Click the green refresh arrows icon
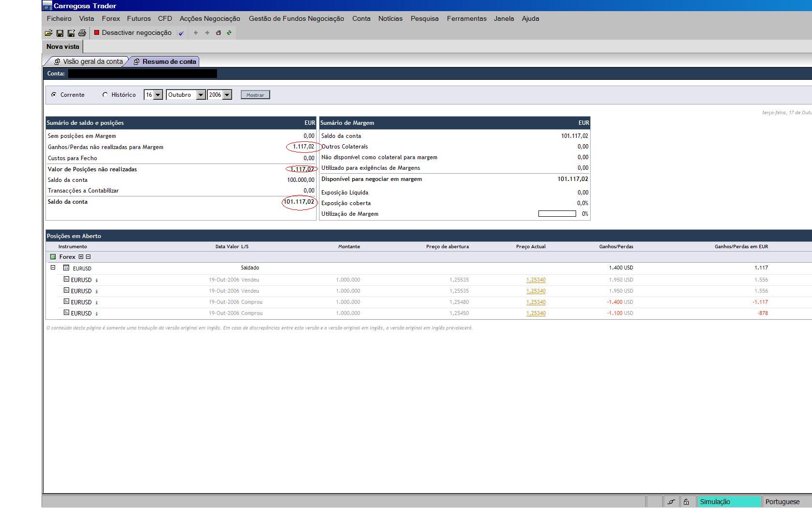Image resolution: width=812 pixels, height=508 pixels. pyautogui.click(x=229, y=33)
